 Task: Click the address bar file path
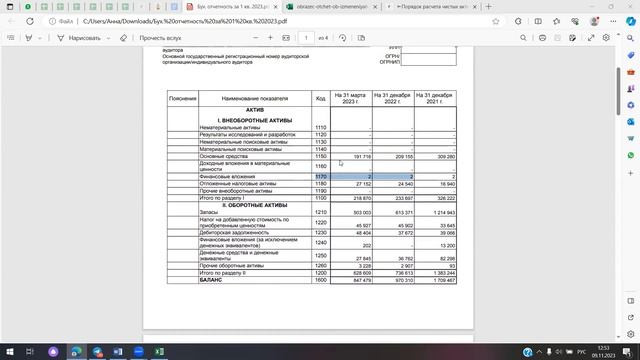(185, 21)
